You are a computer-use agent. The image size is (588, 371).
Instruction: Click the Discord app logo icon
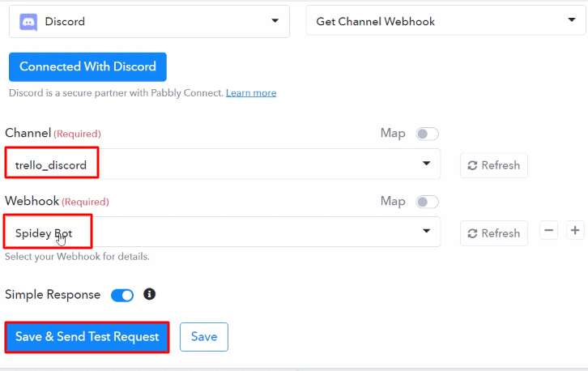coord(28,22)
